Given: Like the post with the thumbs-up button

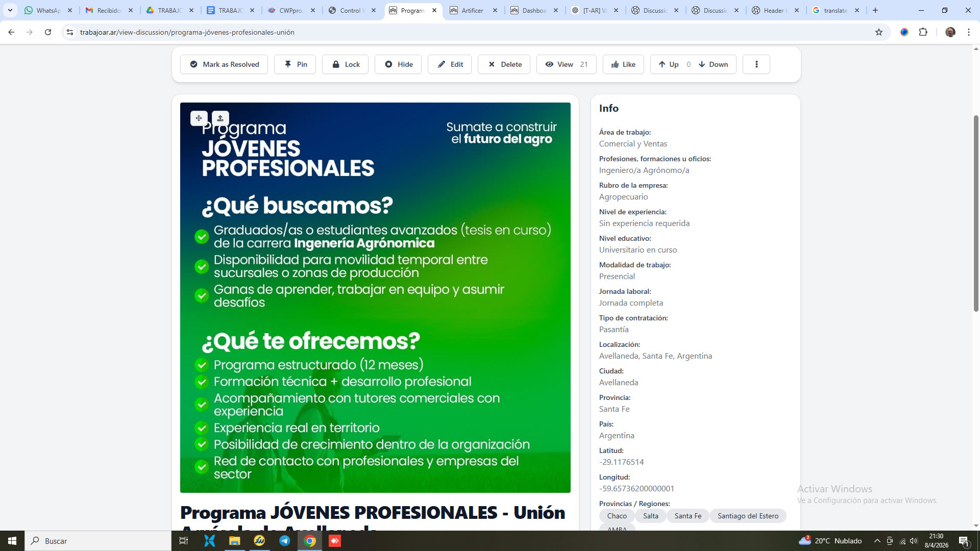Looking at the screenshot, I should point(623,64).
